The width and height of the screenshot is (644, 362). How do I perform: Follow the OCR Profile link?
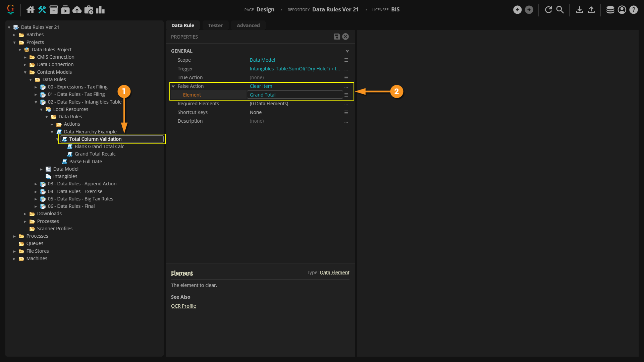click(x=183, y=306)
